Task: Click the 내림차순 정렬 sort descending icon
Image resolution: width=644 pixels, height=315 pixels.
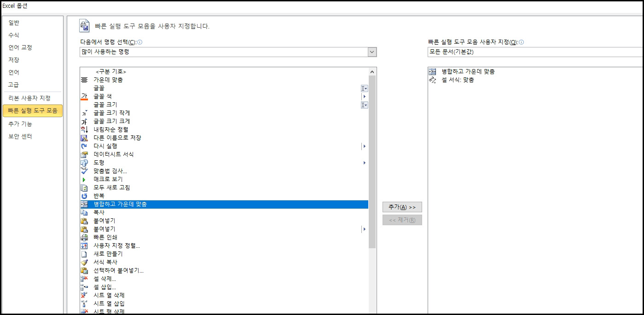Action: point(84,129)
